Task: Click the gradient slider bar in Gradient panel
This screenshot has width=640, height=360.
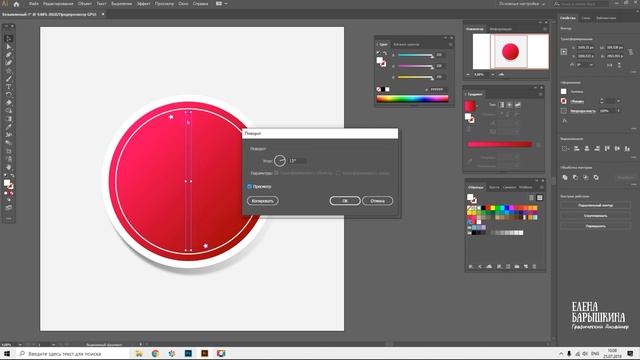Action: tap(500, 144)
